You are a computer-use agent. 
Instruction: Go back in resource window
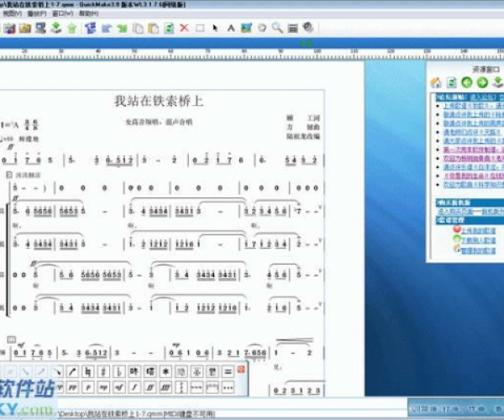467,82
